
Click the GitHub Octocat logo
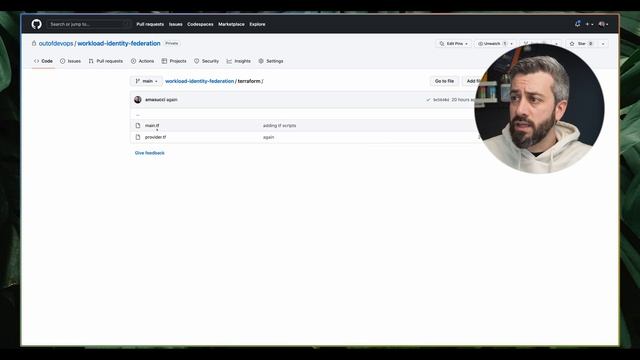tap(36, 24)
